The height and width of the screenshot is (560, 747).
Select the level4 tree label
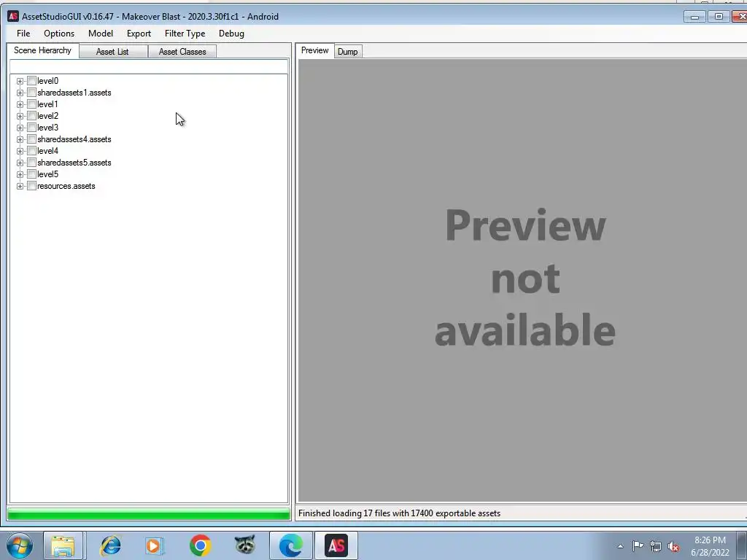47,151
